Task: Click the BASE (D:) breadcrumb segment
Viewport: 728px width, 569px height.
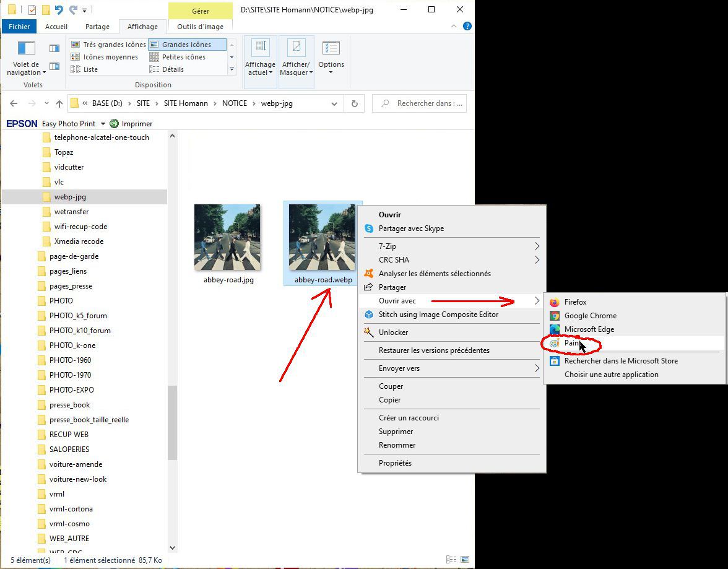Action: [x=107, y=103]
